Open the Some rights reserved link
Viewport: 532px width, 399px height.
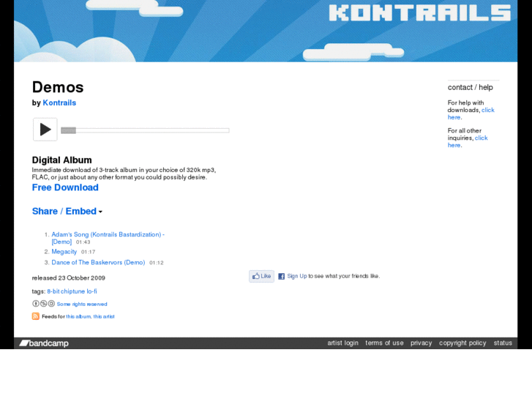coord(82,305)
